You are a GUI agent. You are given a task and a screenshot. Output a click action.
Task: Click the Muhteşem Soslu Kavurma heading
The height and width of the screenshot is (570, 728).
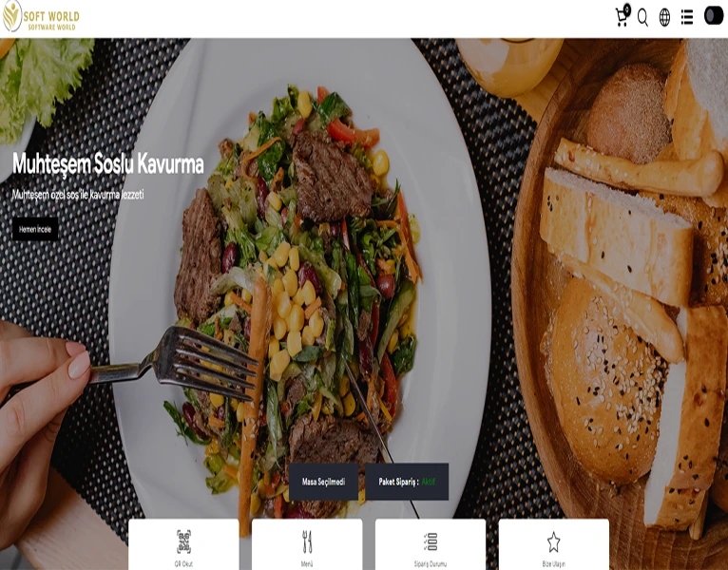[x=107, y=163]
